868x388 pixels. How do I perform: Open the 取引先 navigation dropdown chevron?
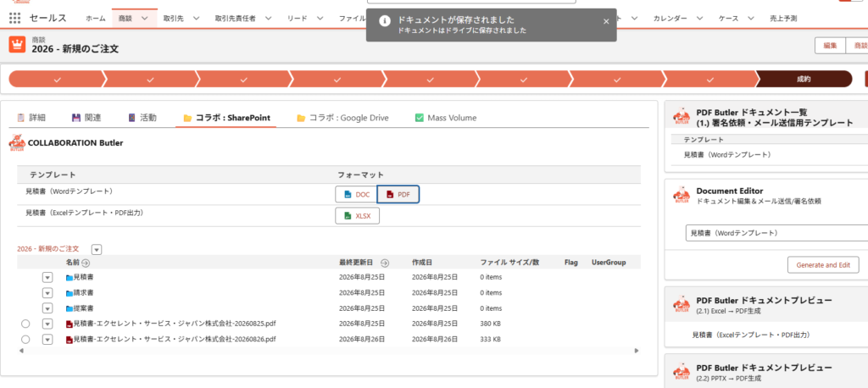click(196, 19)
